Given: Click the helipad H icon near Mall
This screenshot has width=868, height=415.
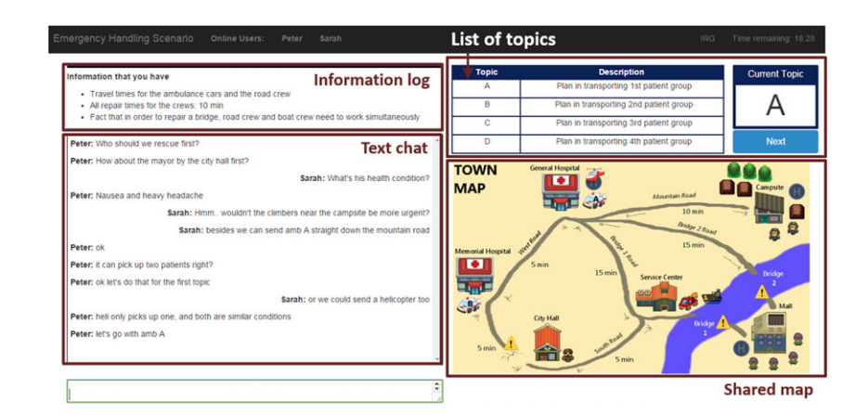Looking at the screenshot, I should 741,348.
